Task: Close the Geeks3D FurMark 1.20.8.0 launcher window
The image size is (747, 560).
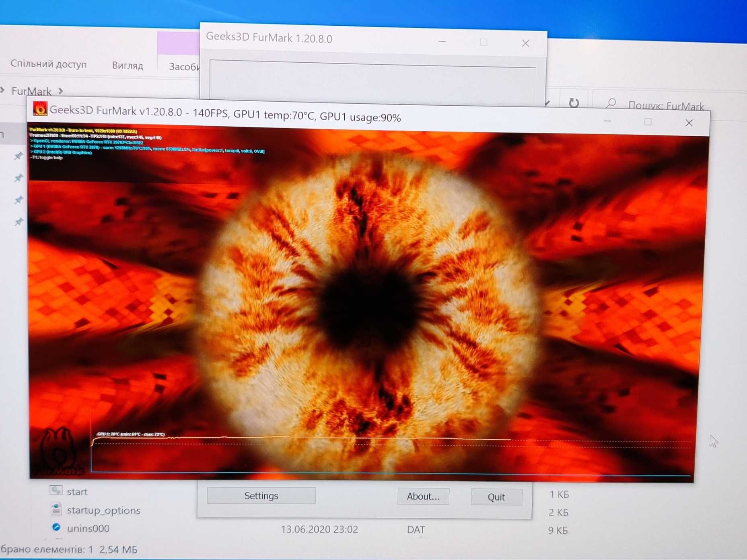Action: pos(525,43)
